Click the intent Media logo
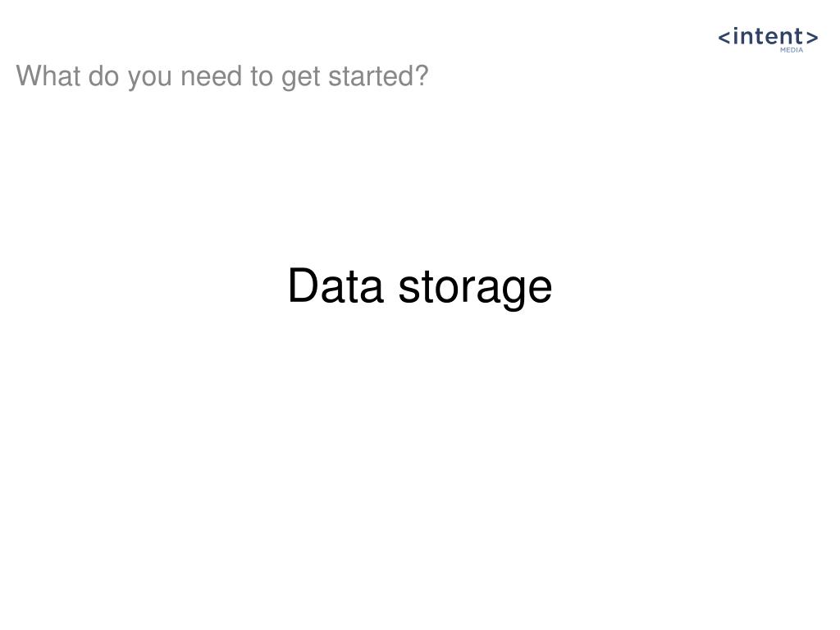 [x=768, y=39]
